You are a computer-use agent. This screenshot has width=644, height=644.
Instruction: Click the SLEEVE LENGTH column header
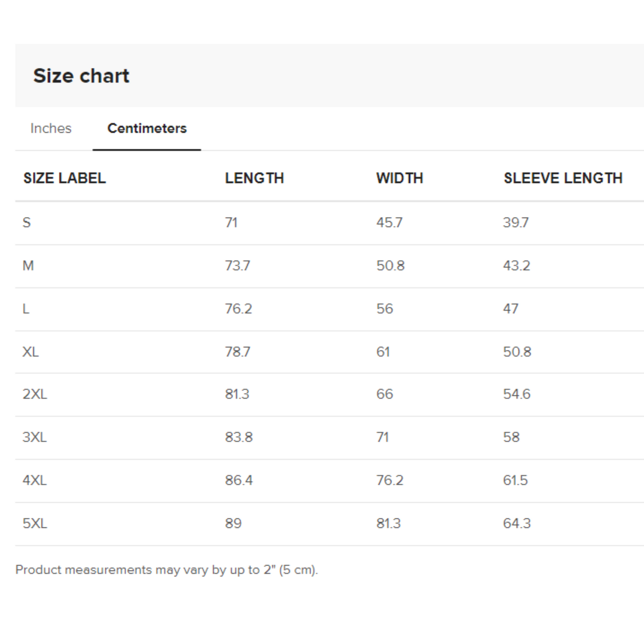[563, 178]
